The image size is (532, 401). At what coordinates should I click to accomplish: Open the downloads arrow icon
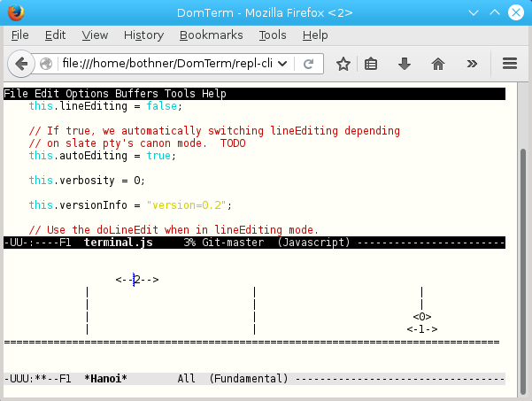pyautogui.click(x=405, y=64)
